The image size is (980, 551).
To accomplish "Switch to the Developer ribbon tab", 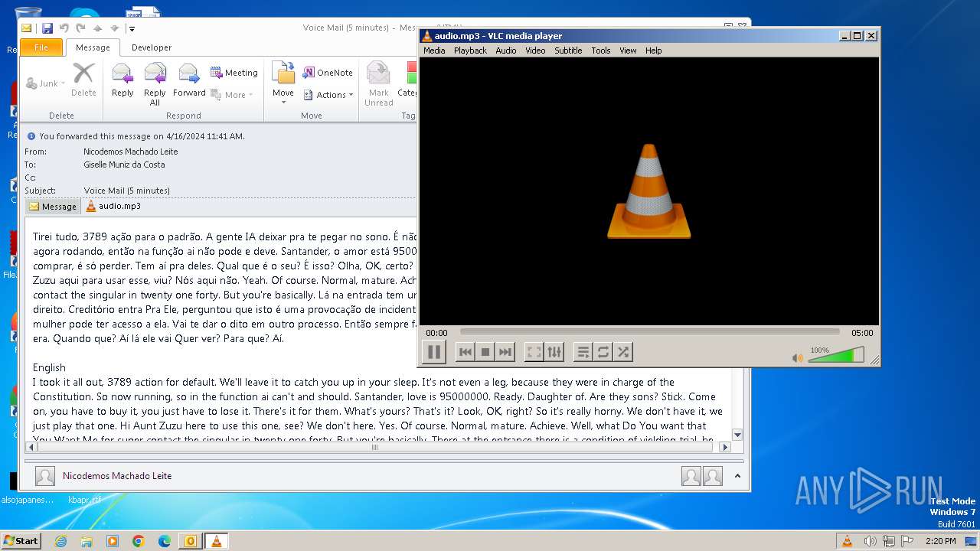I will pyautogui.click(x=152, y=47).
